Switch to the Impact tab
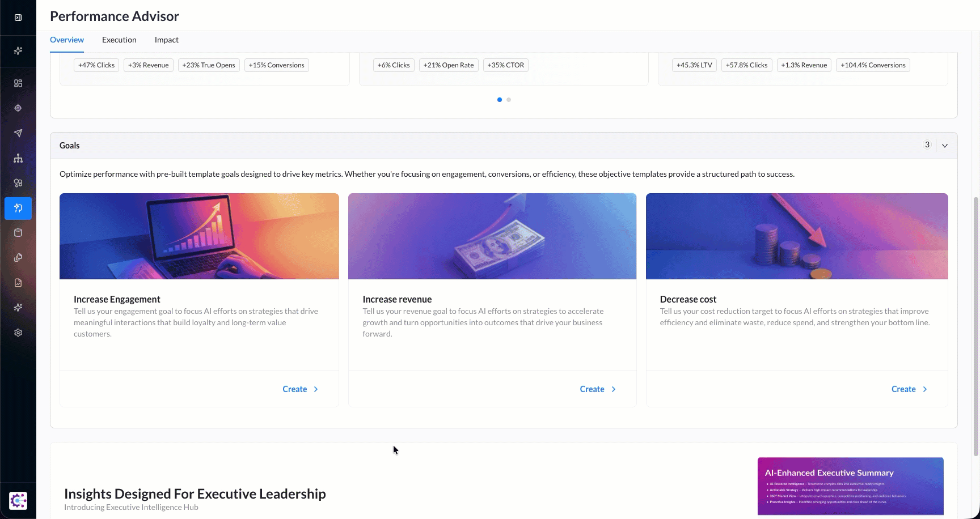The width and height of the screenshot is (980, 519). click(166, 40)
